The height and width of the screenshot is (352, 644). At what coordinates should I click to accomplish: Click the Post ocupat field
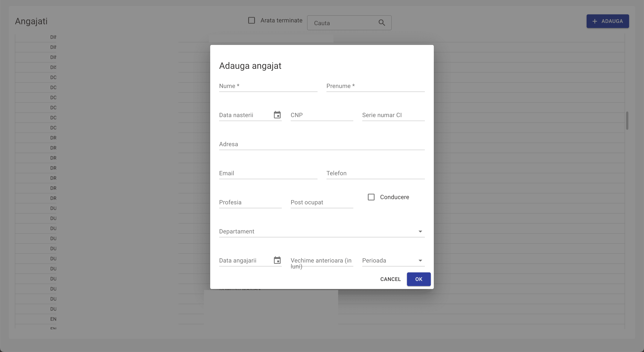(321, 202)
